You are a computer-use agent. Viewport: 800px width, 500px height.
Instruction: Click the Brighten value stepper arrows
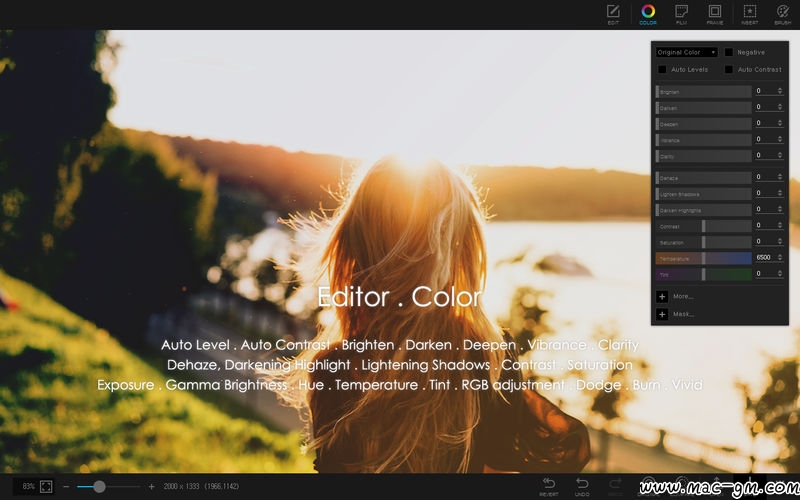780,91
